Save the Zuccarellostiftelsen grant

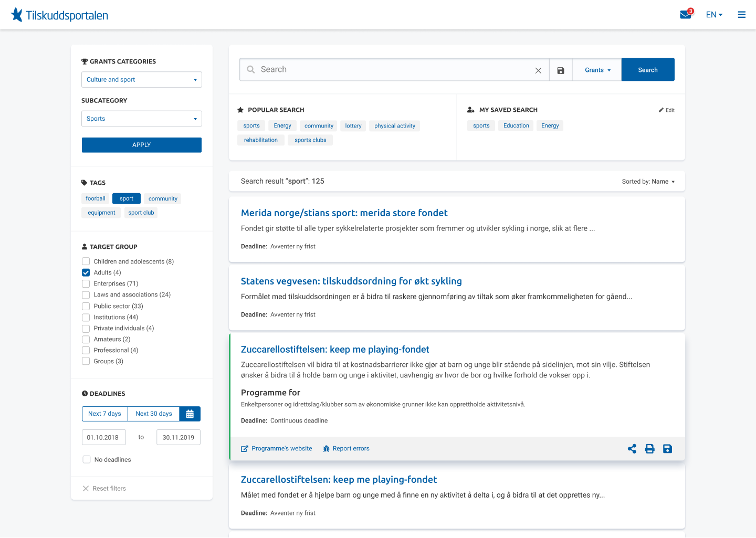pyautogui.click(x=667, y=449)
